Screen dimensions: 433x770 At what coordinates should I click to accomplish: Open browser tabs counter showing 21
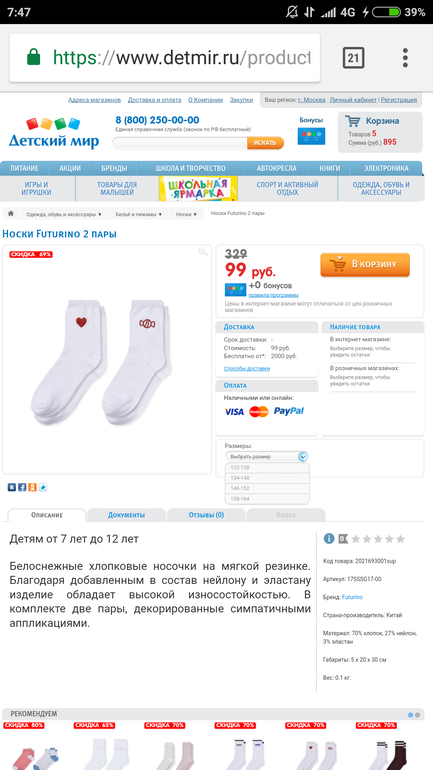coord(353,57)
